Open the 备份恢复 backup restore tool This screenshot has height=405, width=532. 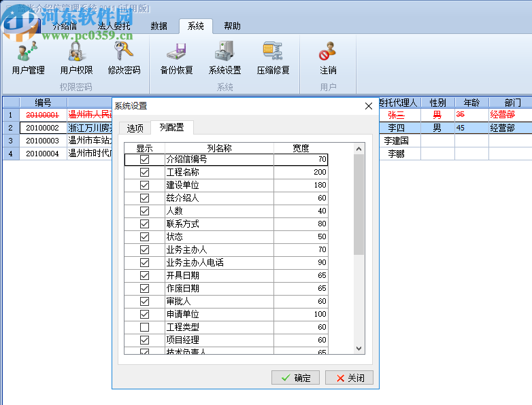tap(176, 58)
